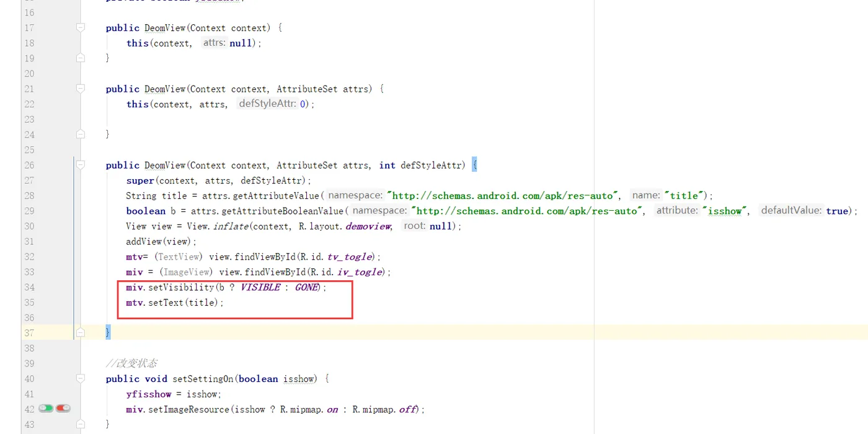Click the fold end marker at line 19
The width and height of the screenshot is (868, 434).
click(x=80, y=58)
